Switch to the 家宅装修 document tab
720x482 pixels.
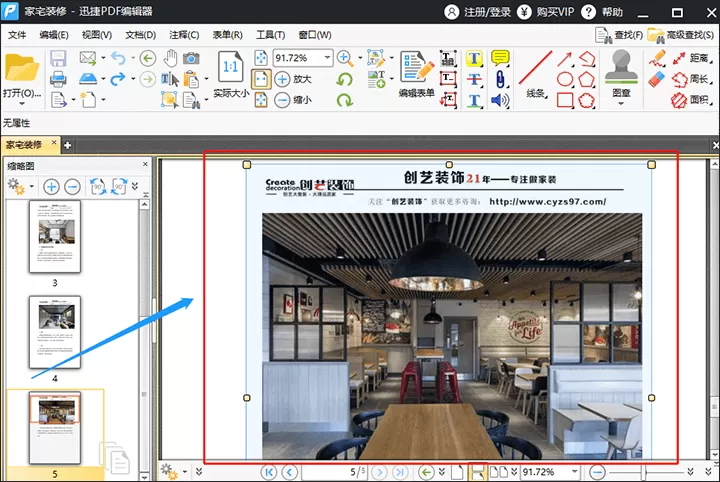pyautogui.click(x=24, y=145)
